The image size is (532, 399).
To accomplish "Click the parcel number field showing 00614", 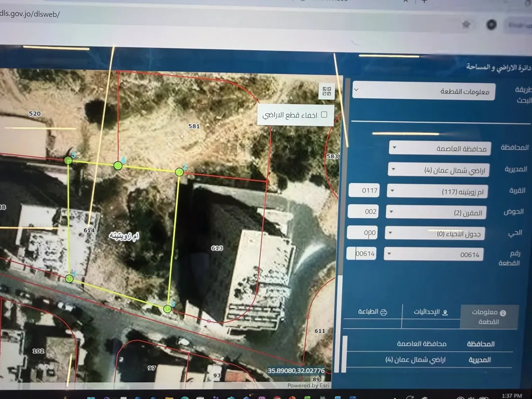I will coord(362,254).
